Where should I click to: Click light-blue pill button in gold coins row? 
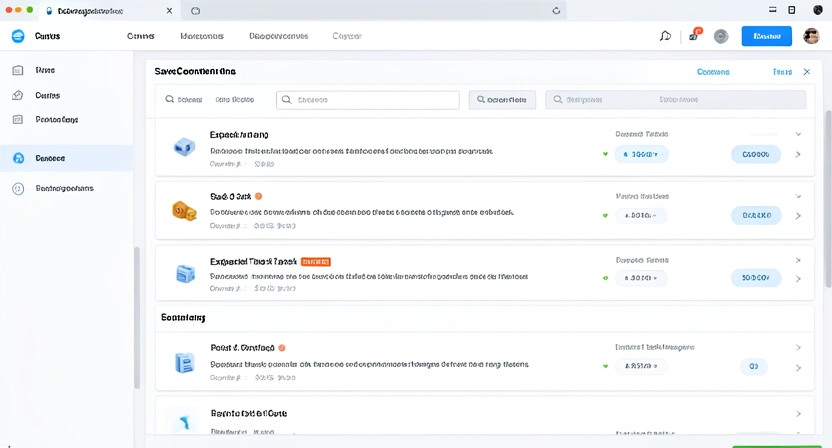click(756, 216)
